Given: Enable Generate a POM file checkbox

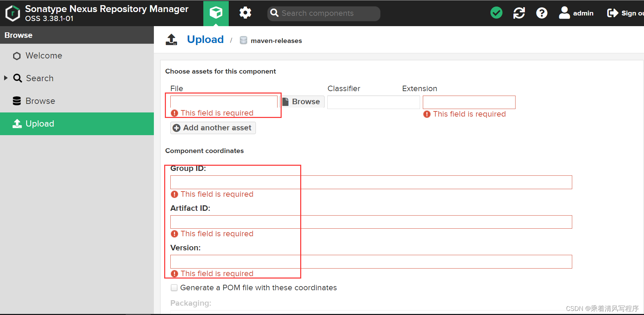Looking at the screenshot, I should [174, 288].
